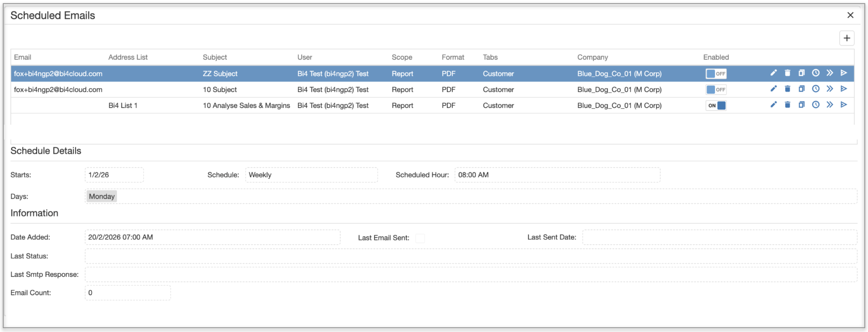Select the ZZ Subject cell

pos(220,73)
